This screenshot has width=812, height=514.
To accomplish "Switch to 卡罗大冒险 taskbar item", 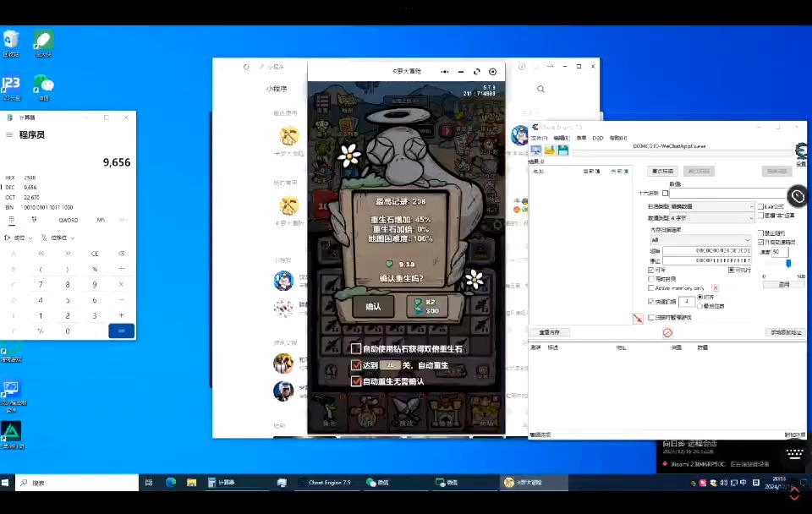I will [x=535, y=483].
